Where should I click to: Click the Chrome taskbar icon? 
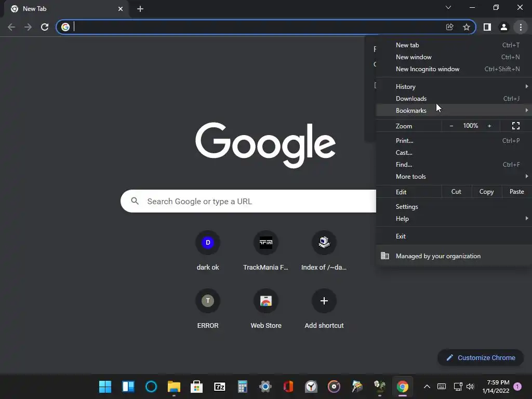(403, 387)
